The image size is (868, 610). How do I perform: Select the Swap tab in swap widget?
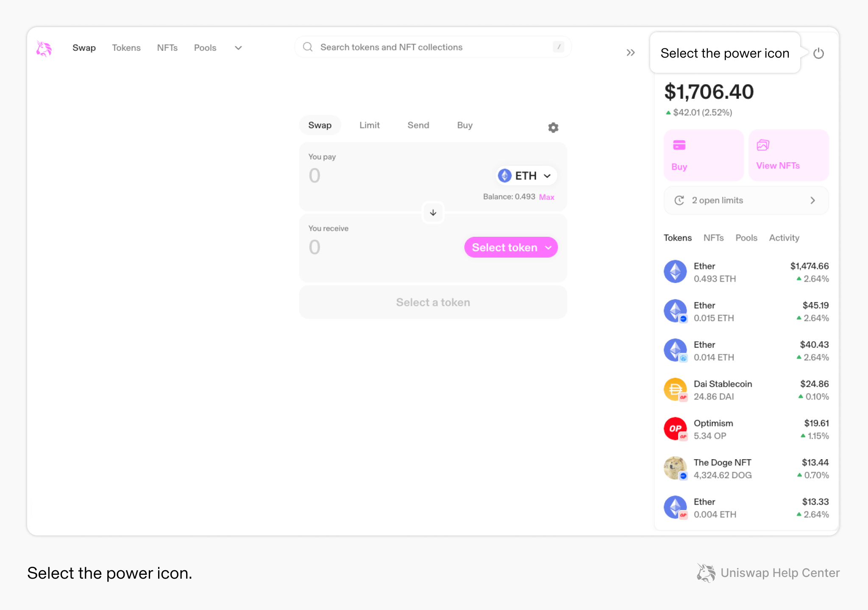pyautogui.click(x=320, y=125)
